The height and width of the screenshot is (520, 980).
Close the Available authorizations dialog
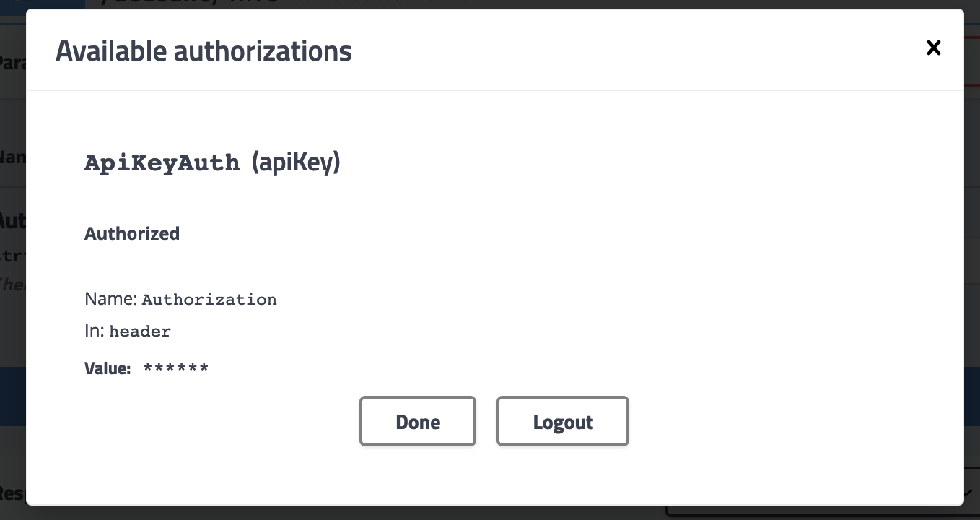point(933,48)
